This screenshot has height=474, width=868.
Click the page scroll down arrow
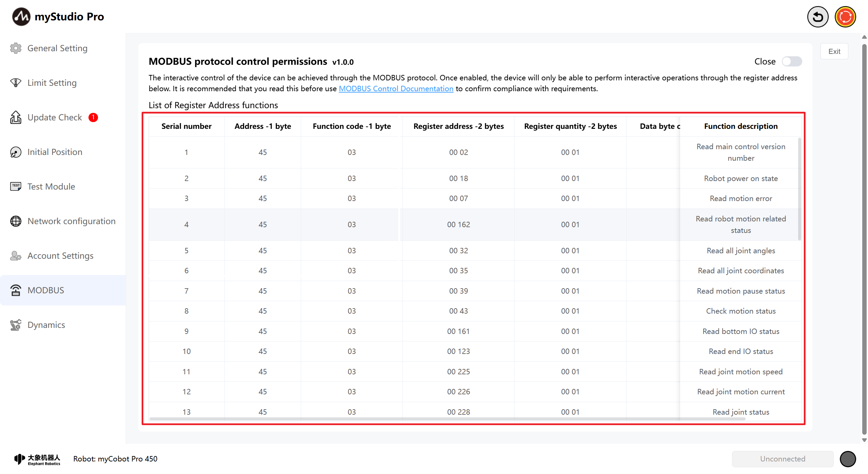[864, 440]
